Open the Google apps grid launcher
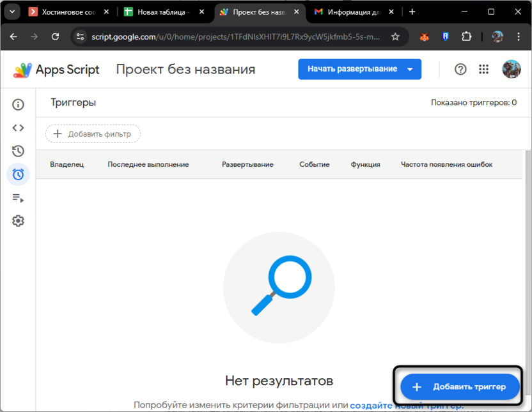Viewport: 532px width, 412px height. (x=484, y=69)
